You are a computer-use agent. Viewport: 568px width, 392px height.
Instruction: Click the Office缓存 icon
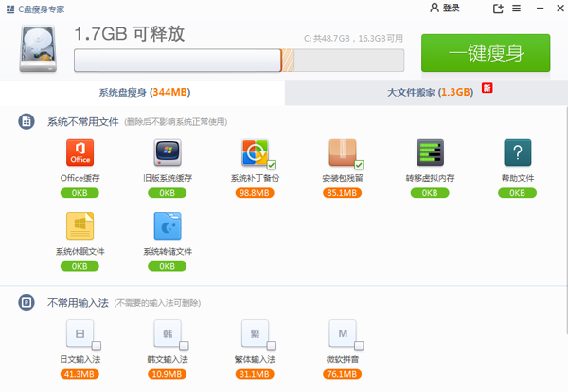pyautogui.click(x=80, y=153)
